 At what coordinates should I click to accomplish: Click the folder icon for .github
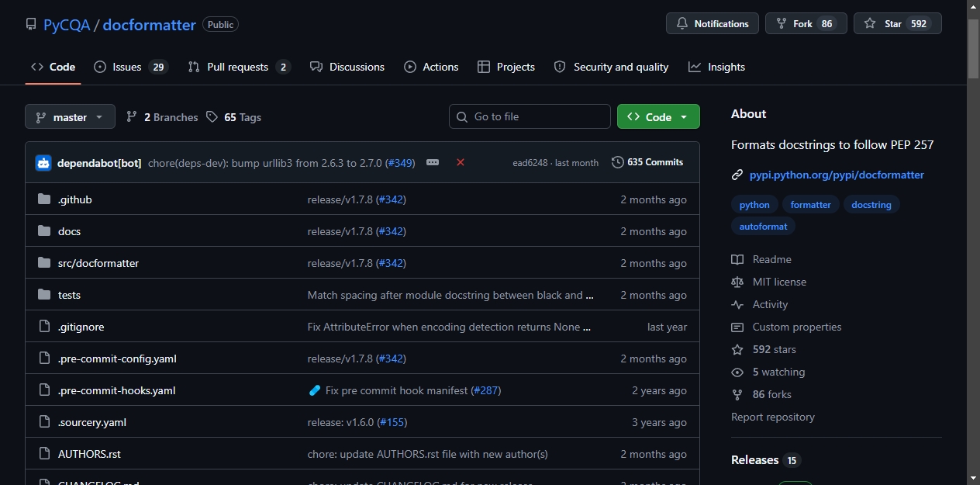(44, 199)
